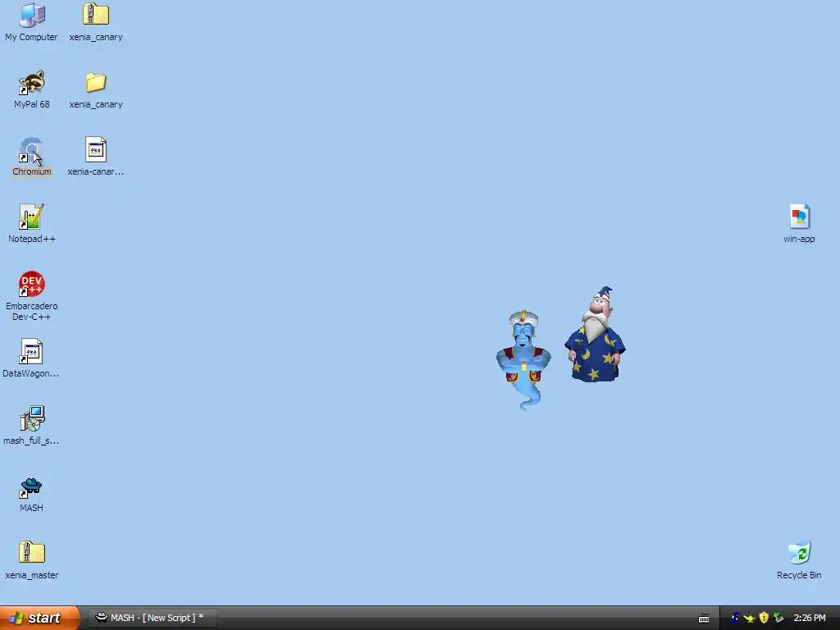
Task: Select the MASH desktop shortcut
Action: point(31,494)
